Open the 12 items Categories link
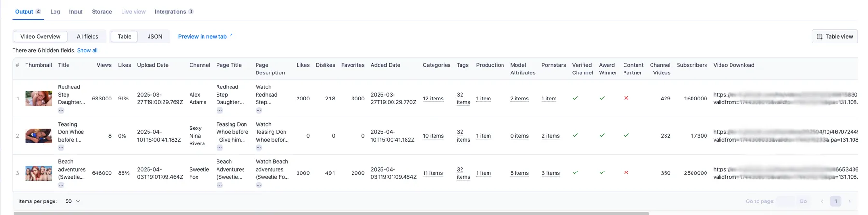 click(x=433, y=99)
